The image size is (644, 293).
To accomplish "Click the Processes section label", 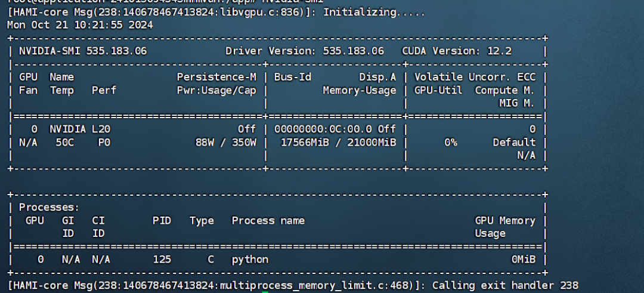I will tap(49, 207).
